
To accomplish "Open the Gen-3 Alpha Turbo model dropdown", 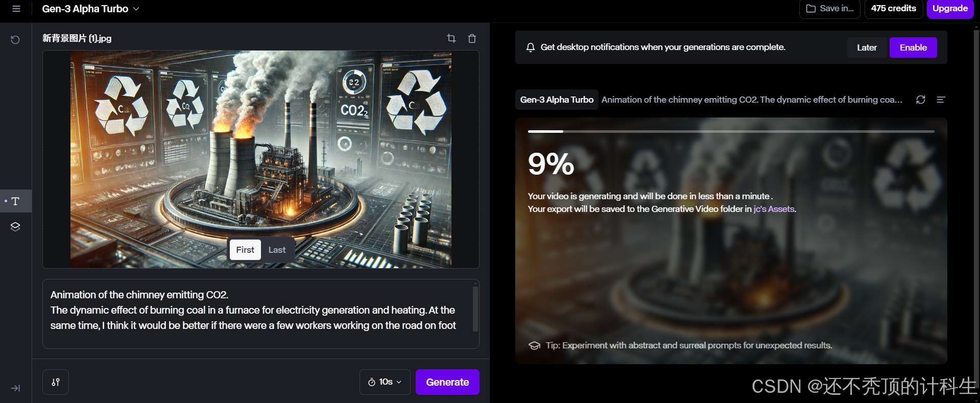I will click(x=90, y=9).
